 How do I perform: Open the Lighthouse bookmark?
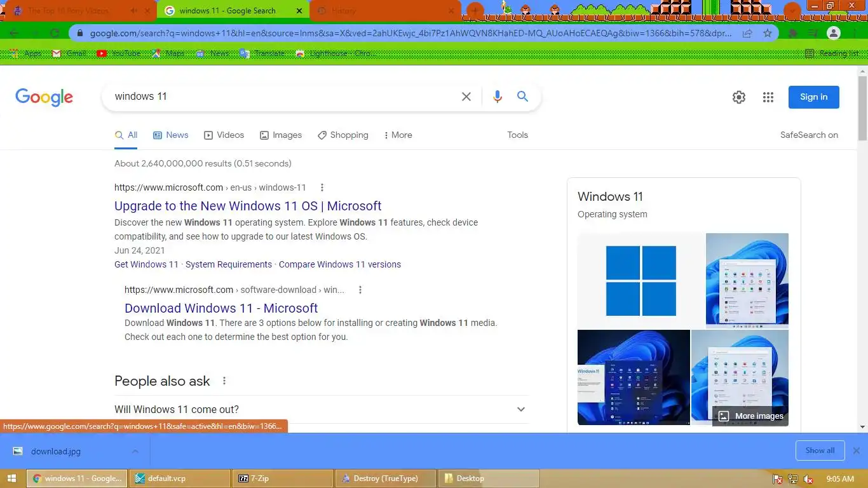(x=335, y=53)
